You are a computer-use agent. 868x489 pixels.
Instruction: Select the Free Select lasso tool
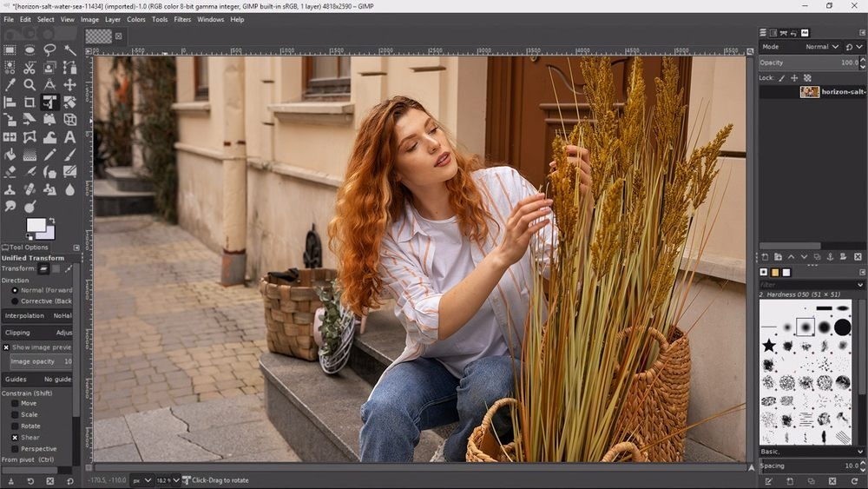pyautogui.click(x=49, y=50)
